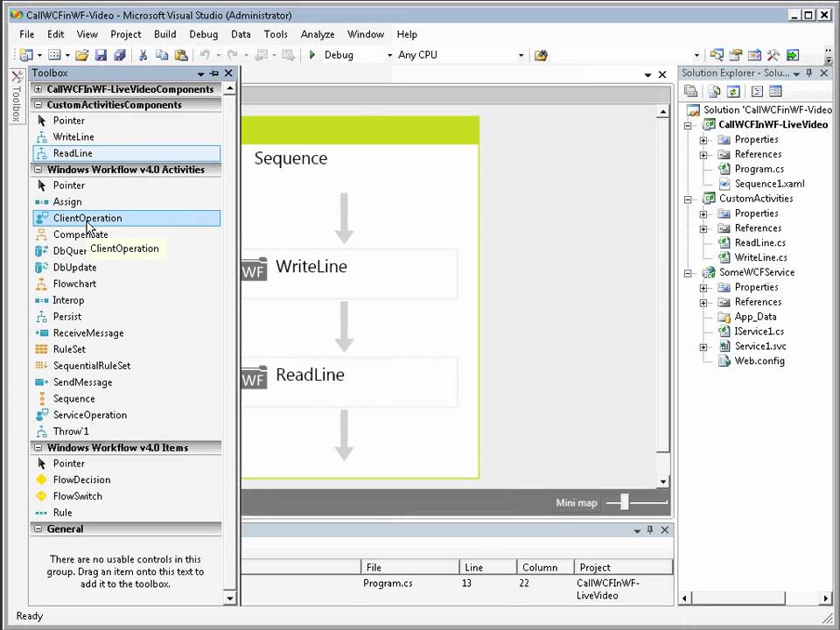Click the collapsed Toolbox side tab

tap(17, 96)
